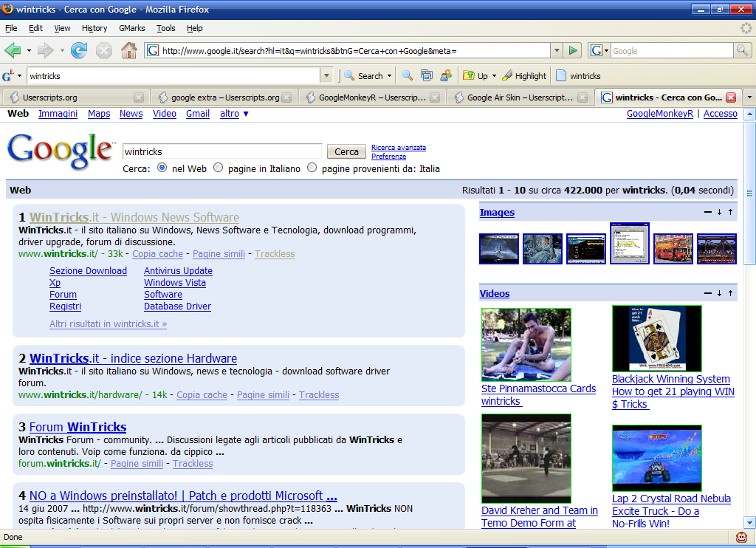Switch to the GoogleMonkeyR tab
The width and height of the screenshot is (756, 548).
372,97
